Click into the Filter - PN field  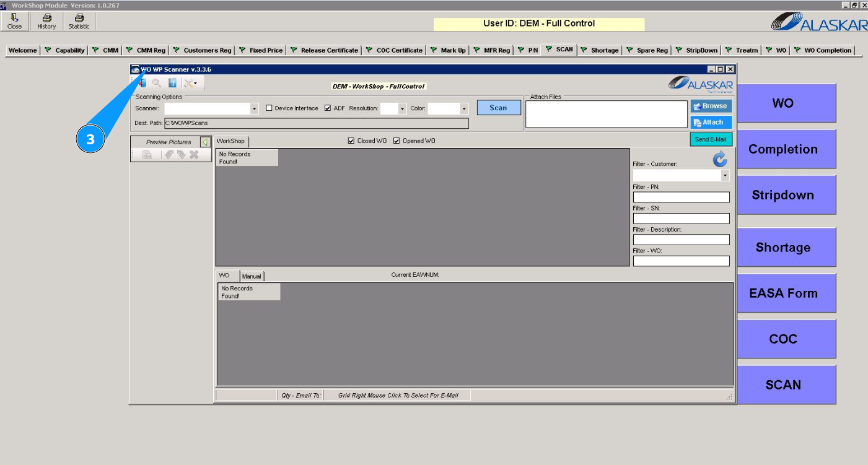(682, 198)
